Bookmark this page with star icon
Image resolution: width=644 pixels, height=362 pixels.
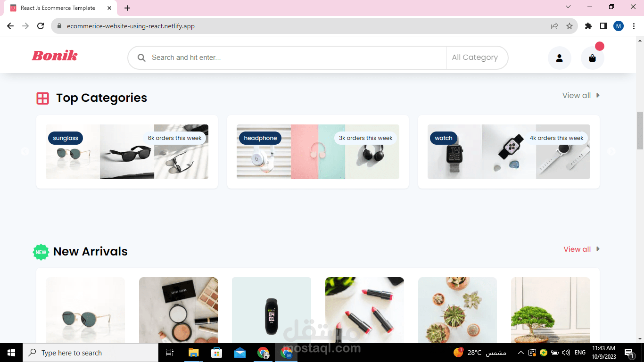(x=570, y=26)
